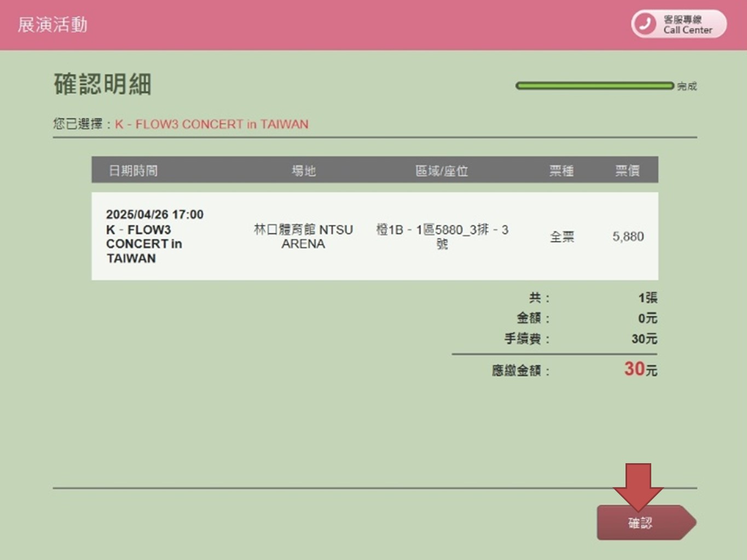747x560 pixels.
Task: Open the 客服專線 Call Center button
Action: click(x=679, y=24)
